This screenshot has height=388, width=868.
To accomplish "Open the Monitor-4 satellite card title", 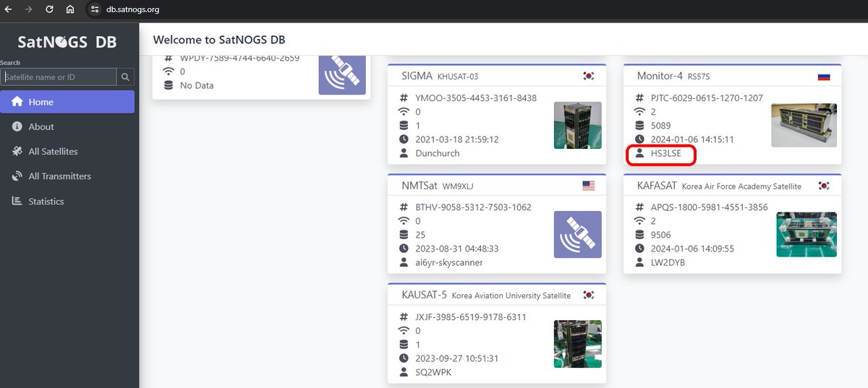I will (x=660, y=76).
